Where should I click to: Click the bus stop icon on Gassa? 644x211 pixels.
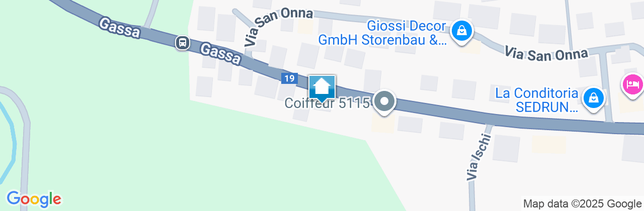[x=182, y=43]
